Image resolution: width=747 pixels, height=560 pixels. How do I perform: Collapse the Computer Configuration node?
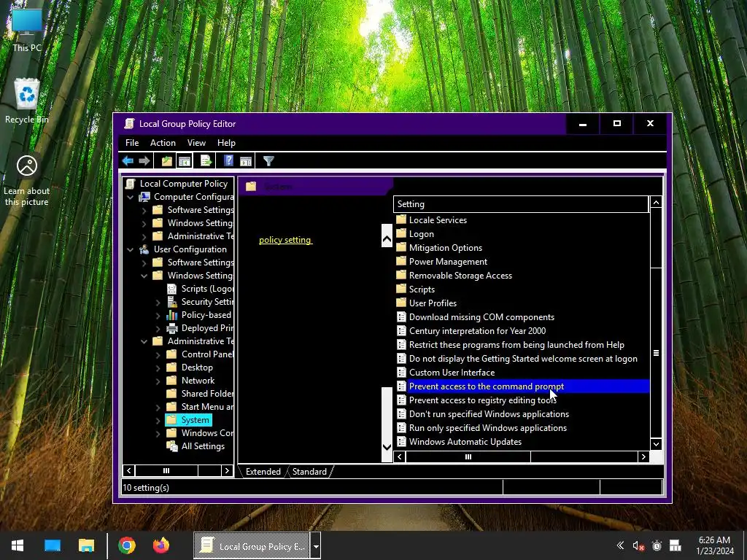pyautogui.click(x=130, y=197)
